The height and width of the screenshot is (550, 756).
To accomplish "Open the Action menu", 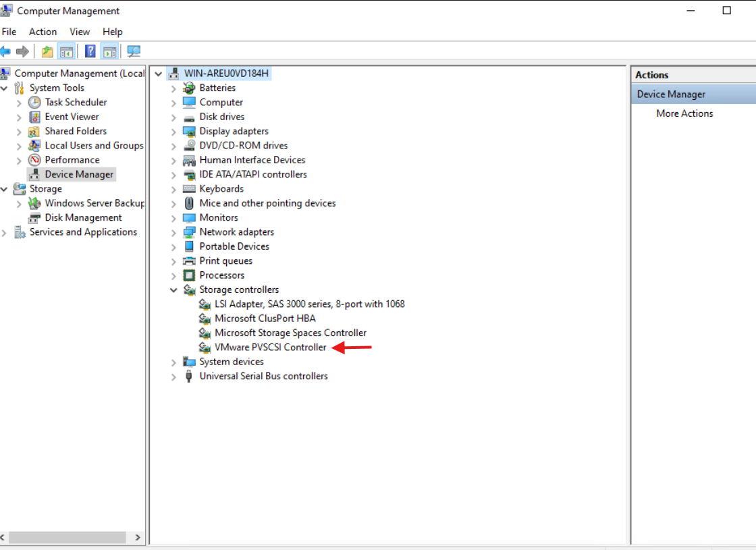I will (43, 32).
